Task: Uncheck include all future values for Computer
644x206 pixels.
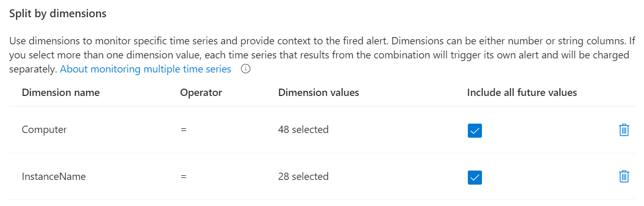Action: (475, 130)
